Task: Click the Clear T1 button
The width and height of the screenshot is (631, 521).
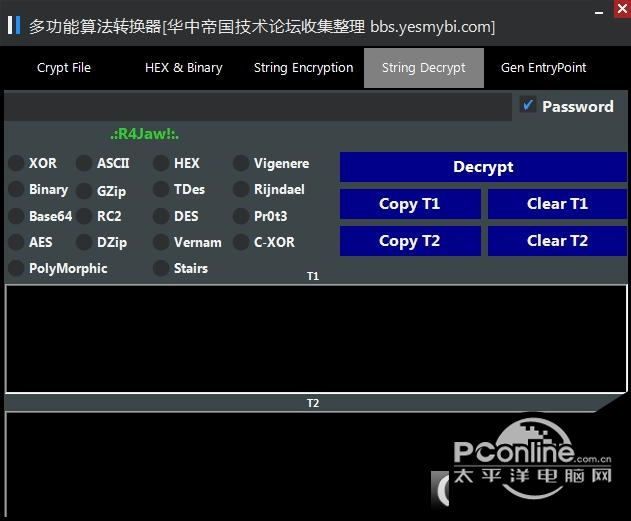Action: [557, 204]
